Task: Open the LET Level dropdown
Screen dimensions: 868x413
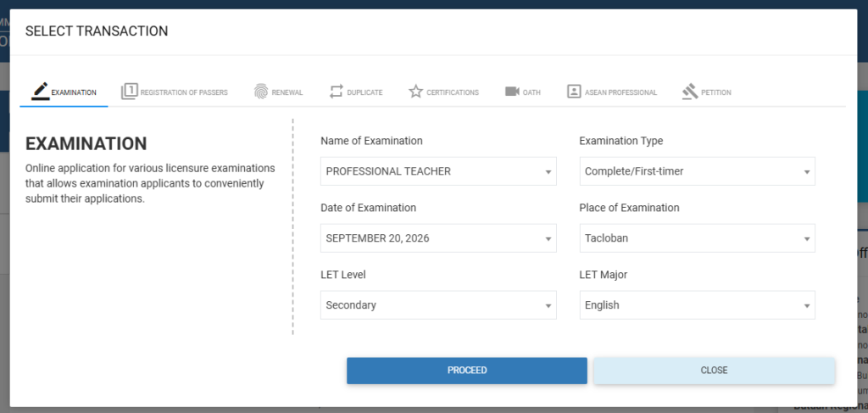Action: pos(438,305)
